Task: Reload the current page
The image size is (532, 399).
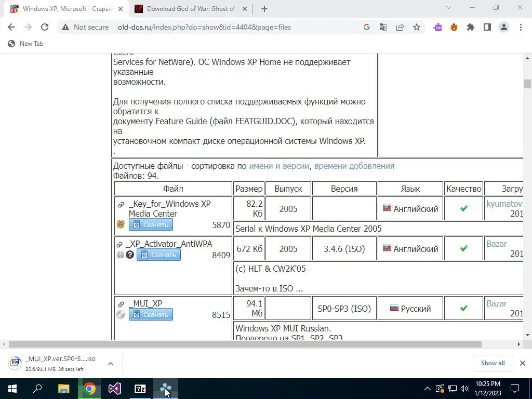Action: (x=45, y=27)
